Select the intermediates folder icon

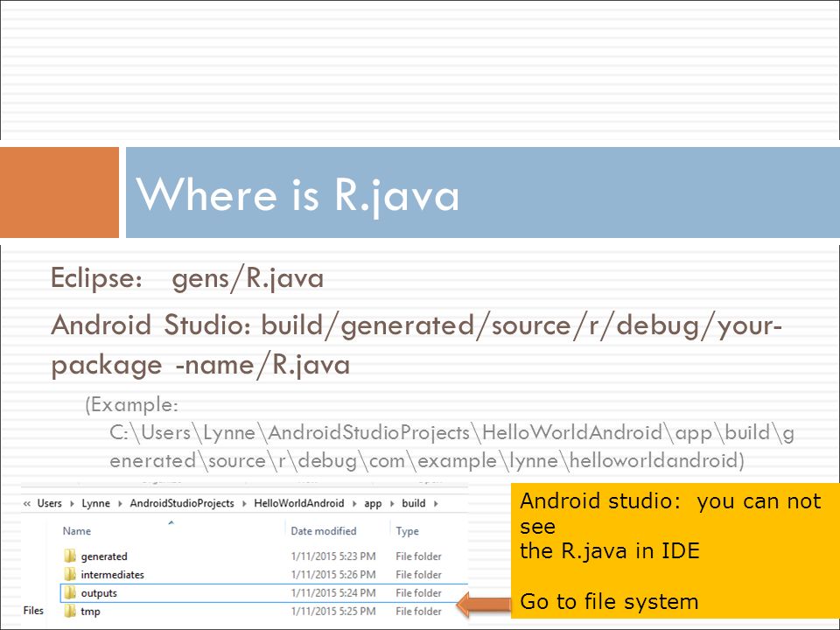pyautogui.click(x=70, y=574)
